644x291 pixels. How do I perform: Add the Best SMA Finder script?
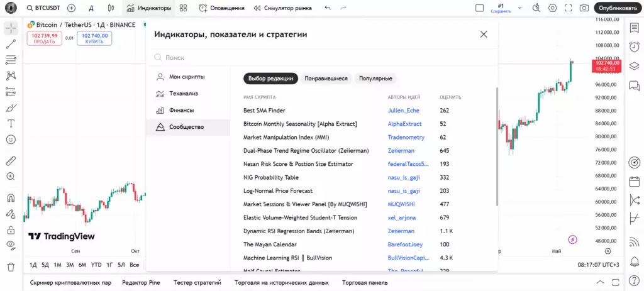point(264,111)
